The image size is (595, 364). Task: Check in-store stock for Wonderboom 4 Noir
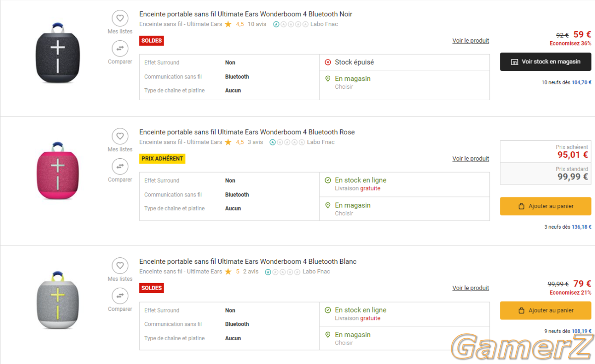click(x=545, y=61)
